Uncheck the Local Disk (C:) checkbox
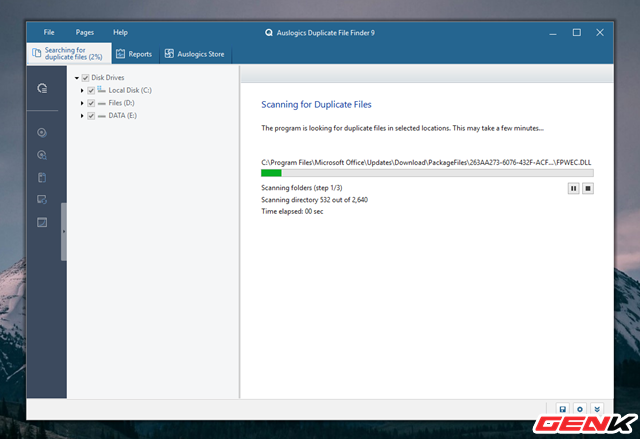Viewport: 640px width, 439px height. point(91,90)
